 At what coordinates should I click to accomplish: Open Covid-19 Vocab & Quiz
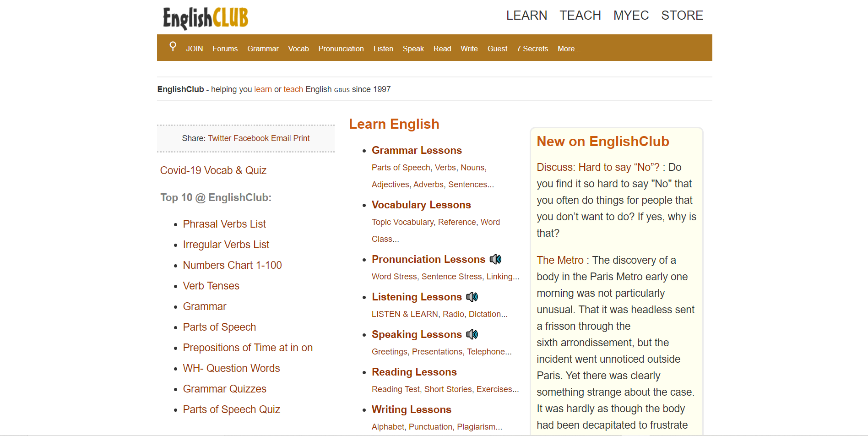click(x=213, y=170)
